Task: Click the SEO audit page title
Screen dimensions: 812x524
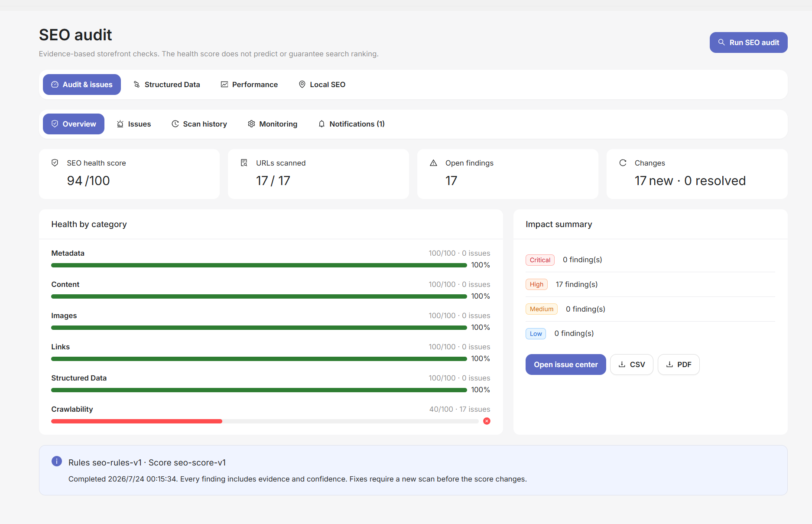Action: (x=75, y=35)
